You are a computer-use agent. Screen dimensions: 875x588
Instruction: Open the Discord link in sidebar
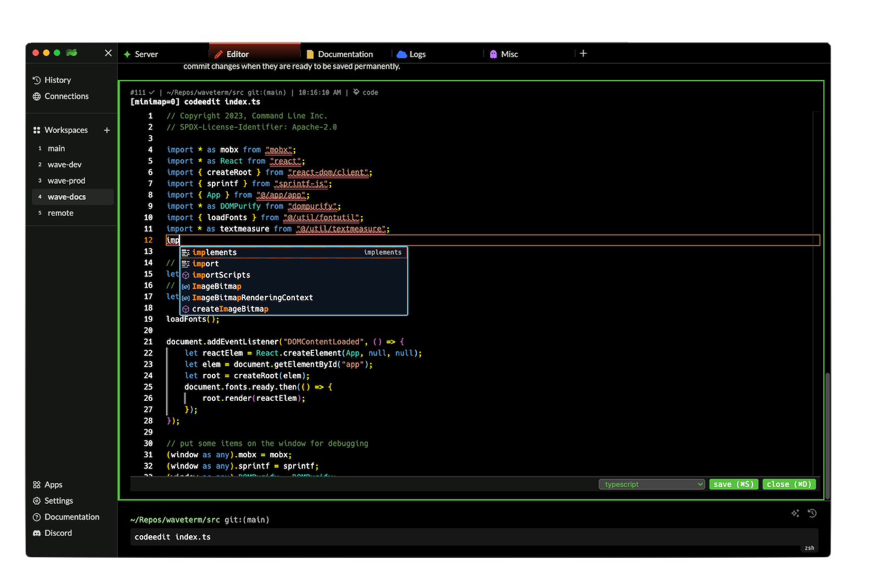pyautogui.click(x=58, y=533)
